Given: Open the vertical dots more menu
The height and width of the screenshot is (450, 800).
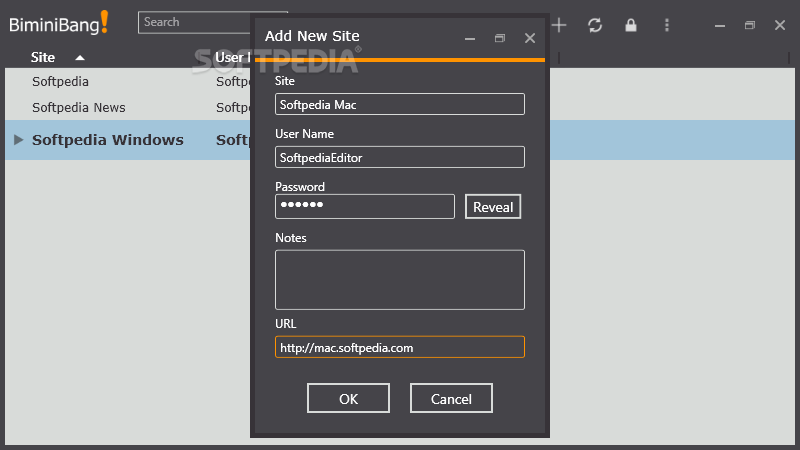Looking at the screenshot, I should pyautogui.click(x=667, y=25).
